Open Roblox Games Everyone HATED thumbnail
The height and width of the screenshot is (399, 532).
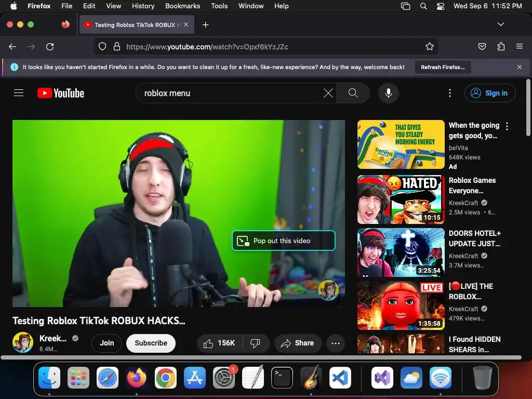tap(401, 199)
